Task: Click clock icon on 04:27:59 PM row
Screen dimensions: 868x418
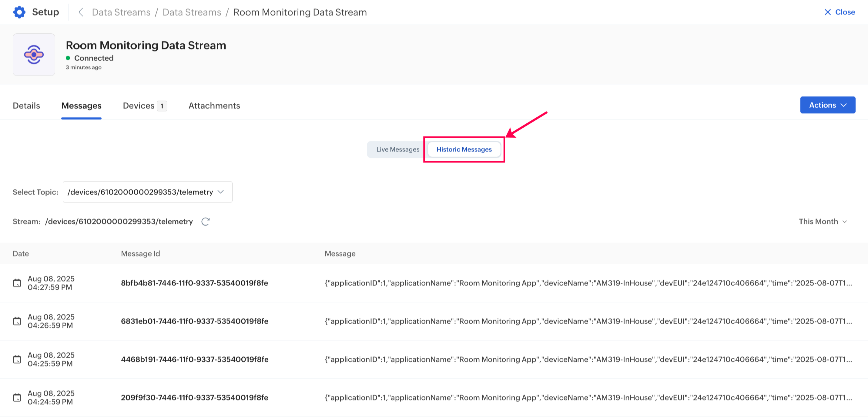Action: coord(17,283)
